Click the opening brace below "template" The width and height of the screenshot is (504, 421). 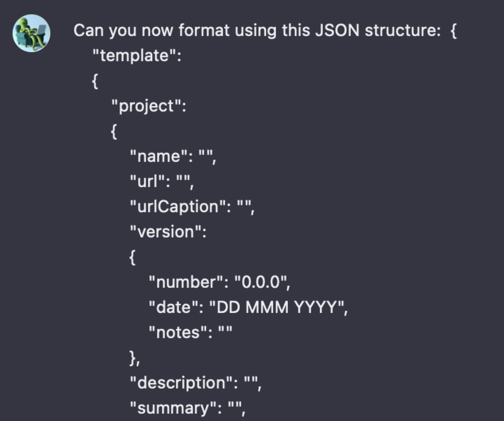coord(95,81)
